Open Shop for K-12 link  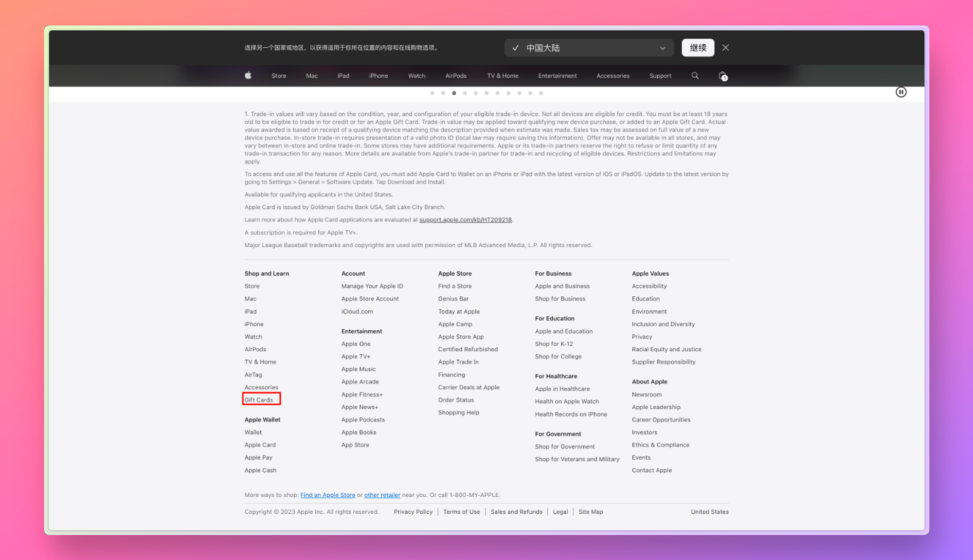(x=554, y=344)
